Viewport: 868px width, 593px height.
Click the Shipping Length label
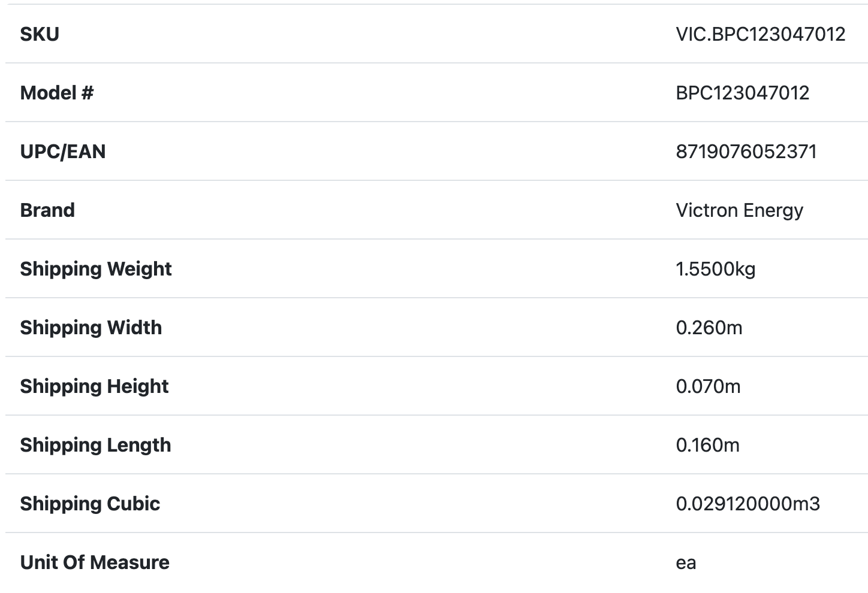click(95, 445)
